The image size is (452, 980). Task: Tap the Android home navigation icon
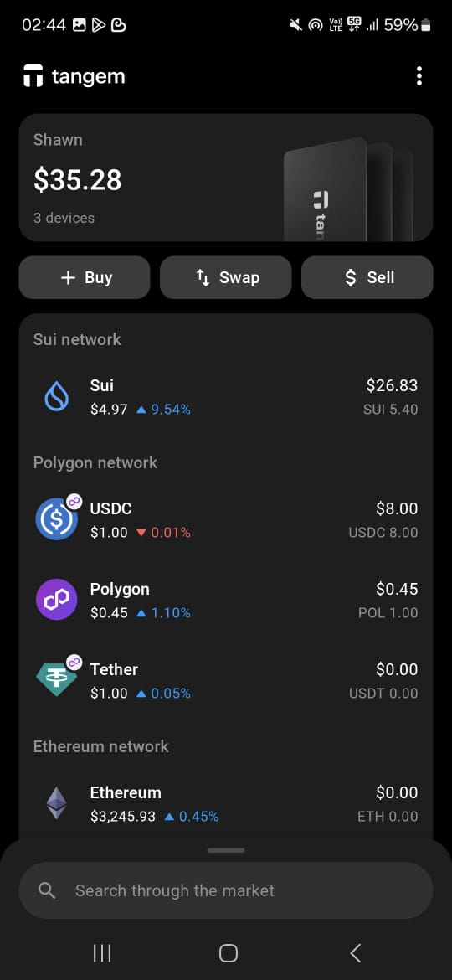(x=228, y=952)
